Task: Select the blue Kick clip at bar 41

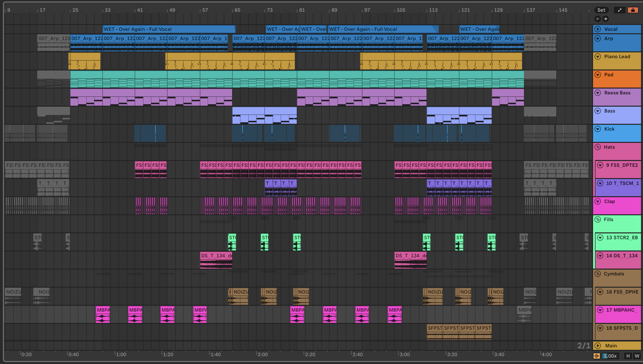Action: coord(150,133)
